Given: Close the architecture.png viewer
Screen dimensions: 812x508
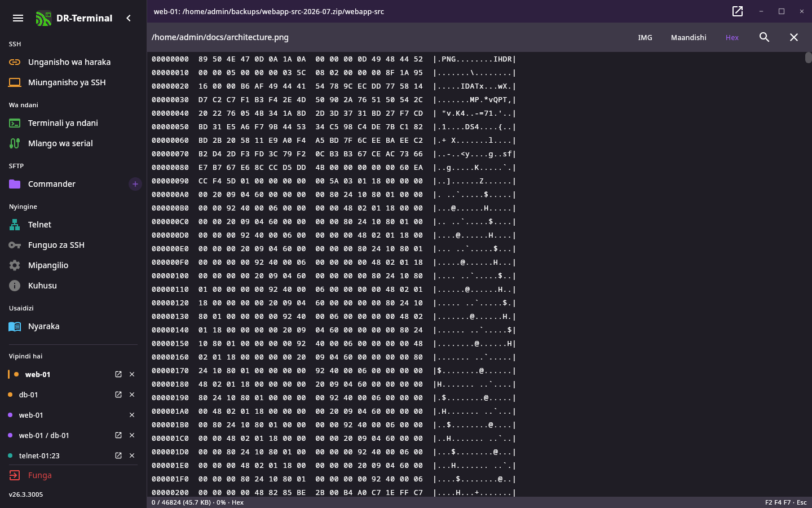Looking at the screenshot, I should point(794,37).
